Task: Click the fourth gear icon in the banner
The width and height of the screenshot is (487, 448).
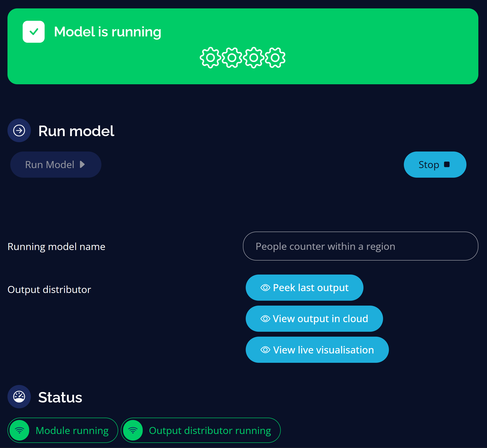Action: [275, 58]
